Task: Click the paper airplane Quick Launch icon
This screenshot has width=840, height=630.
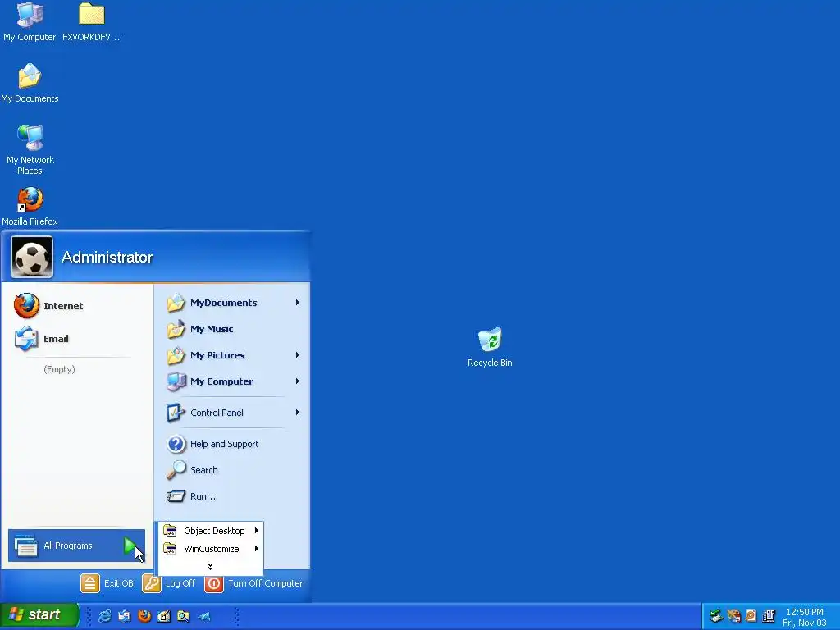Action: coord(204,616)
